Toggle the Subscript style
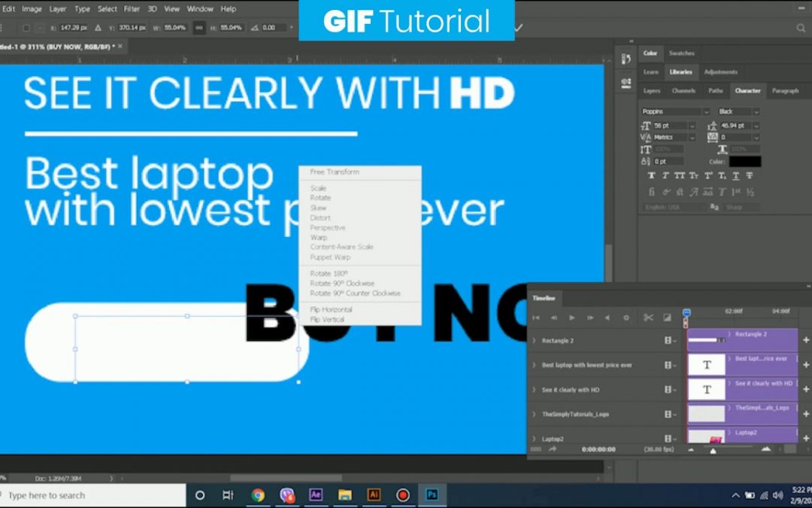The image size is (812, 508). click(722, 175)
